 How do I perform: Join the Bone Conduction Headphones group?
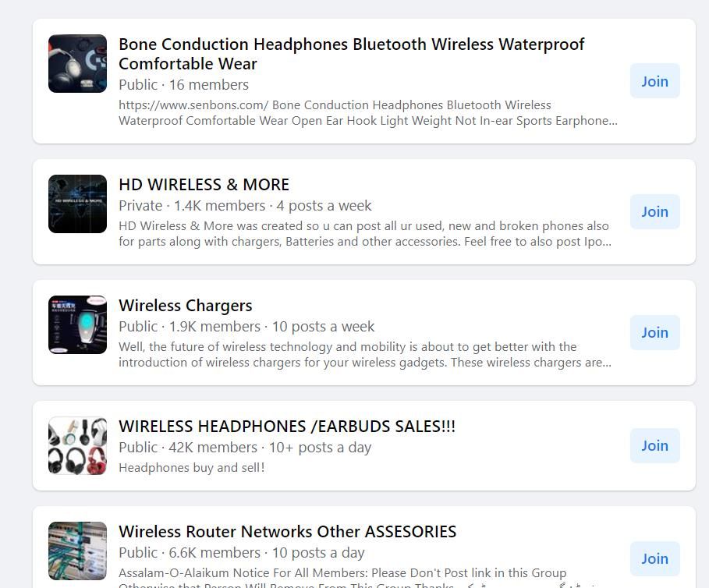coord(654,81)
